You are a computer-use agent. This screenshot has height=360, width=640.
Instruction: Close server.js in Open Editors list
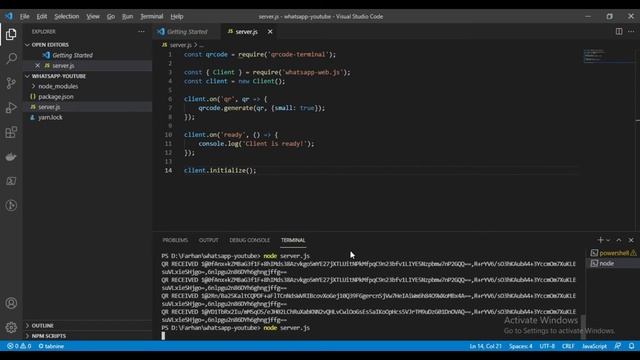click(x=38, y=65)
